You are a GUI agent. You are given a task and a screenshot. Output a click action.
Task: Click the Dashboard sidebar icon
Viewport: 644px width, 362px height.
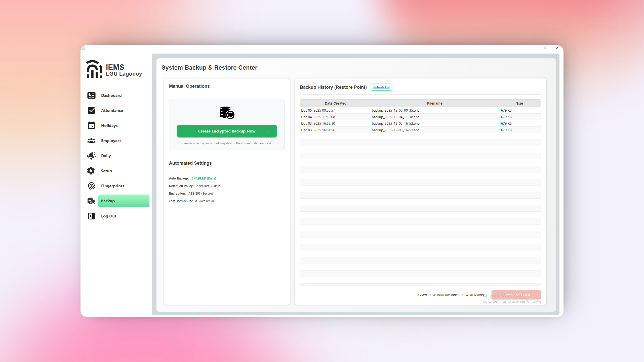[x=91, y=96]
